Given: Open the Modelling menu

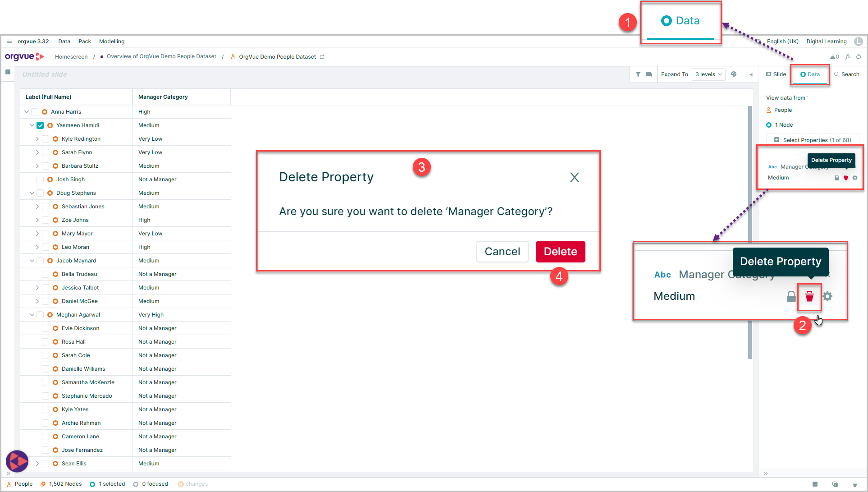Looking at the screenshot, I should [x=112, y=41].
